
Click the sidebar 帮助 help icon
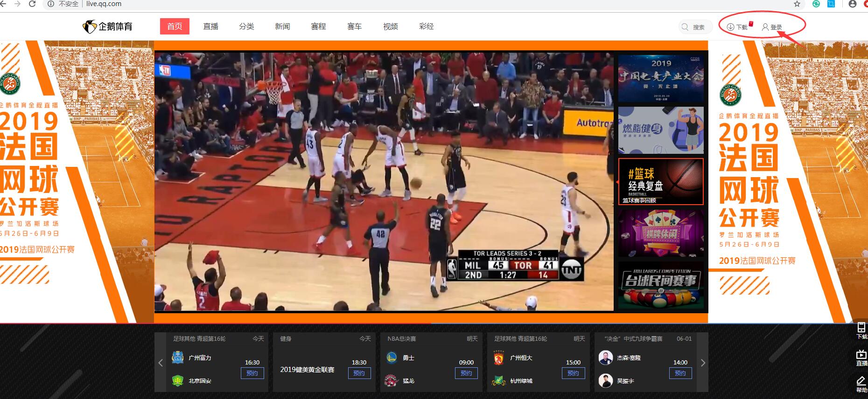click(861, 385)
